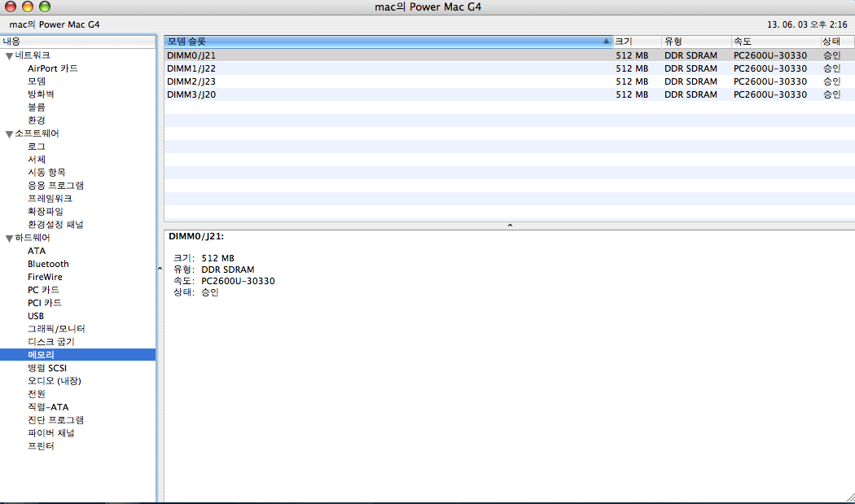Select the DIMM3/J20 memory slot row
855x504 pixels.
[388, 94]
